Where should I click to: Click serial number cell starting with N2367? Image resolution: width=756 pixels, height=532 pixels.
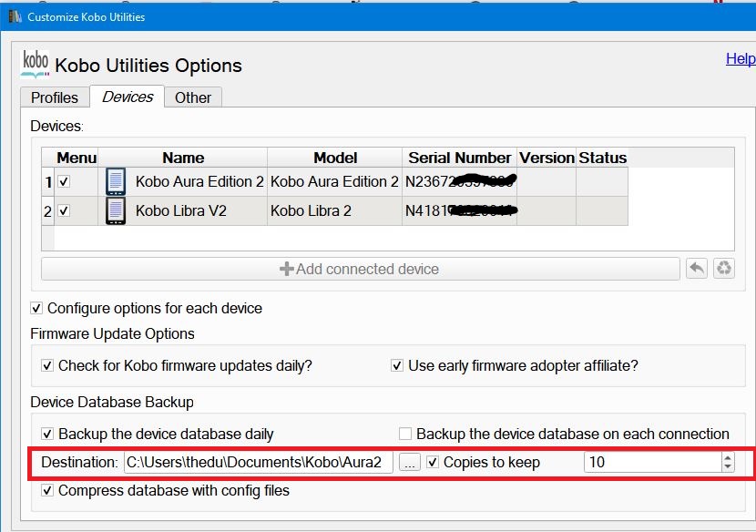[x=459, y=181]
